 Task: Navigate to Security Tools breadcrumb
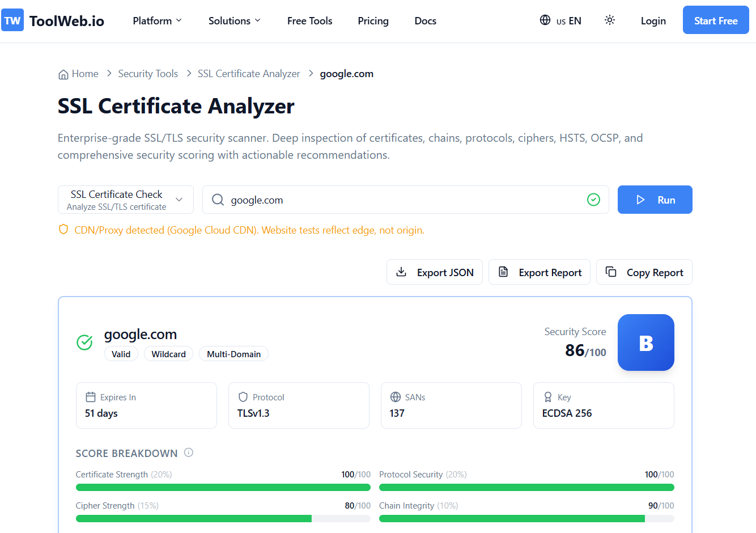click(148, 74)
